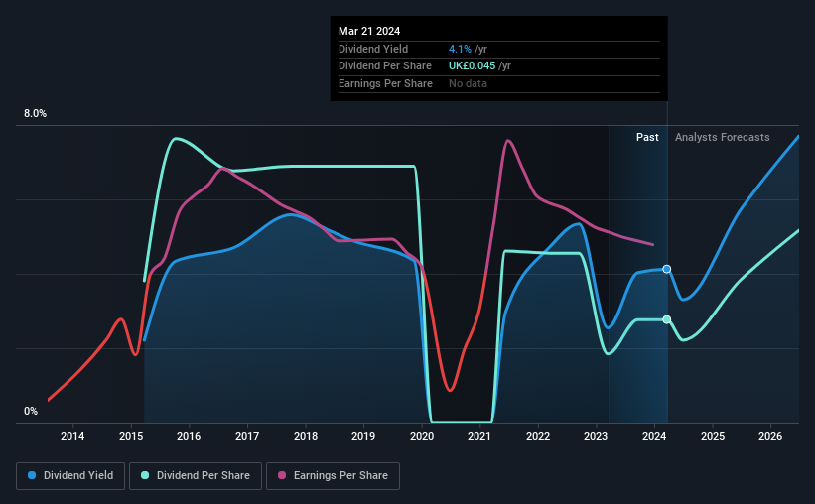
Task: Toggle the Dividend Per Share legend button
Action: tap(196, 476)
